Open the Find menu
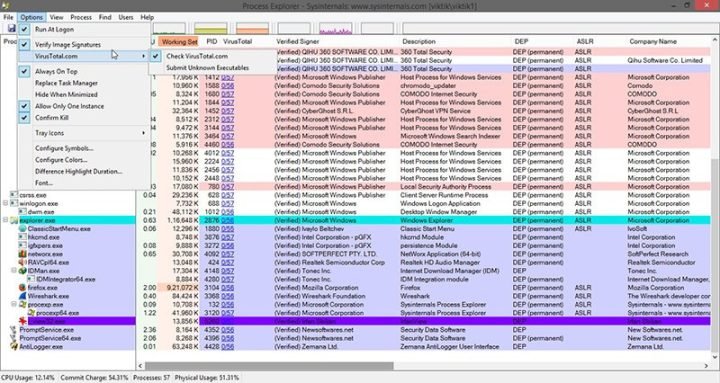 [105, 17]
